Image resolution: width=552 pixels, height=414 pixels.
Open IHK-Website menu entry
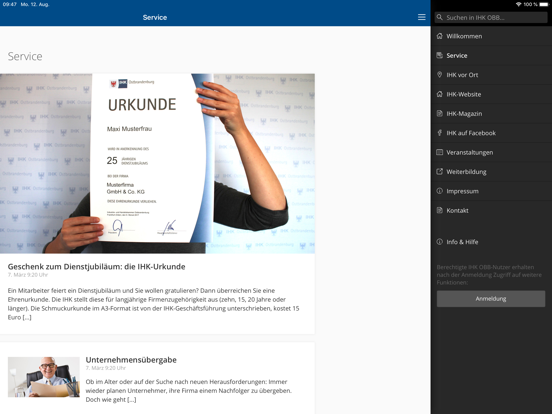pyautogui.click(x=491, y=94)
